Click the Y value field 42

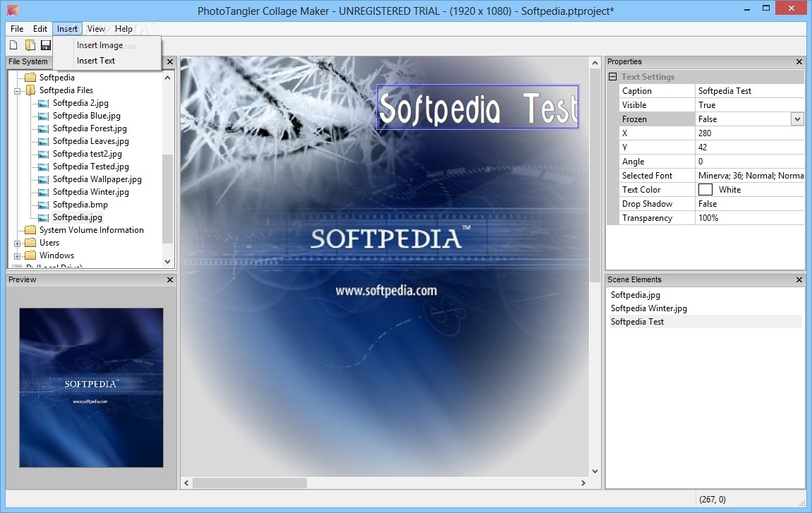750,147
